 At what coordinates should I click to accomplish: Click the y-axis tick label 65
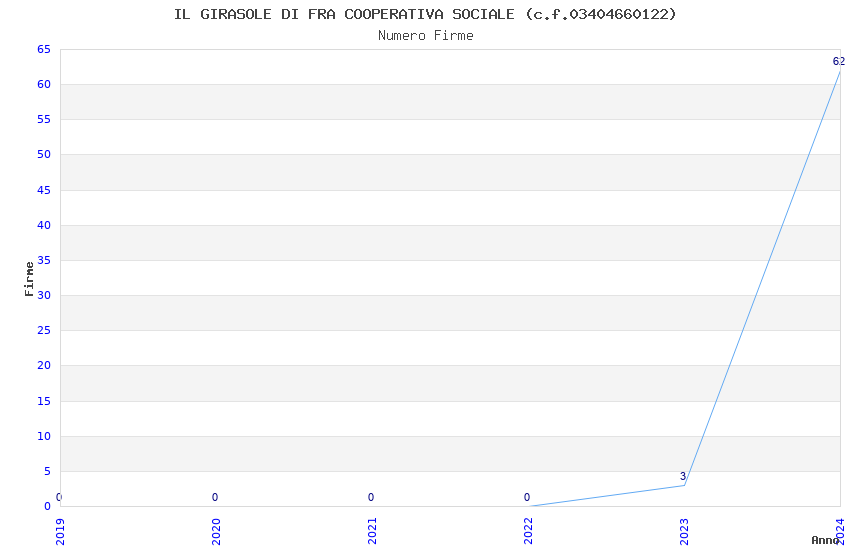[44, 49]
